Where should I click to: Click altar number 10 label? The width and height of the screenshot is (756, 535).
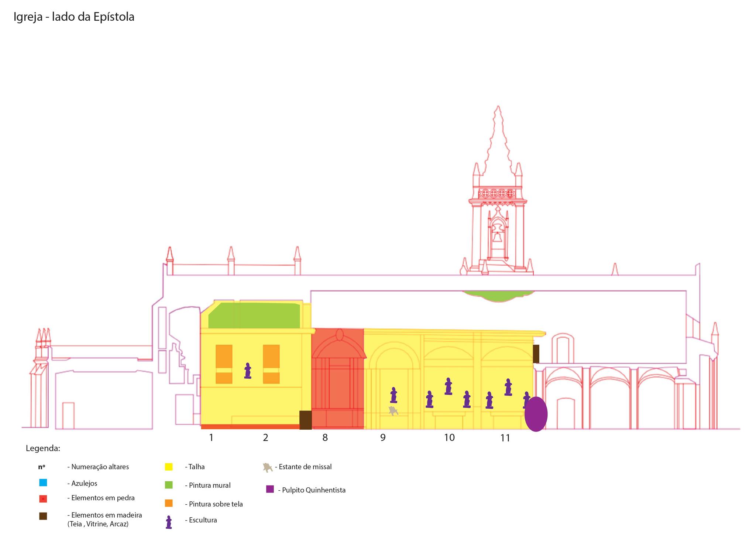(449, 438)
